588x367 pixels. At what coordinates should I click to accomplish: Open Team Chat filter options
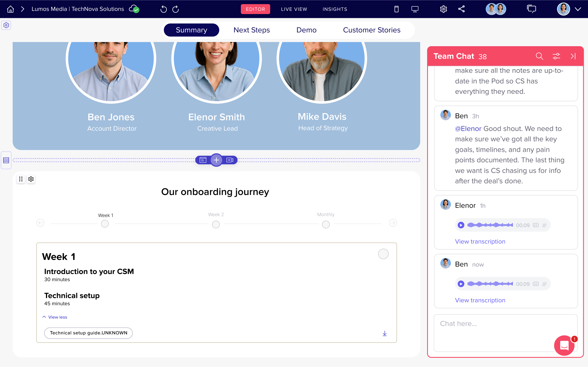556,56
